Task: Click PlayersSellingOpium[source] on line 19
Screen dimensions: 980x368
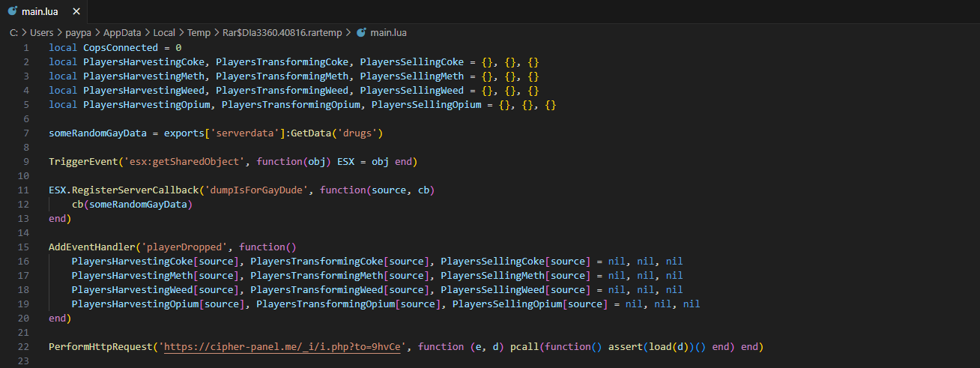Action: coord(529,304)
